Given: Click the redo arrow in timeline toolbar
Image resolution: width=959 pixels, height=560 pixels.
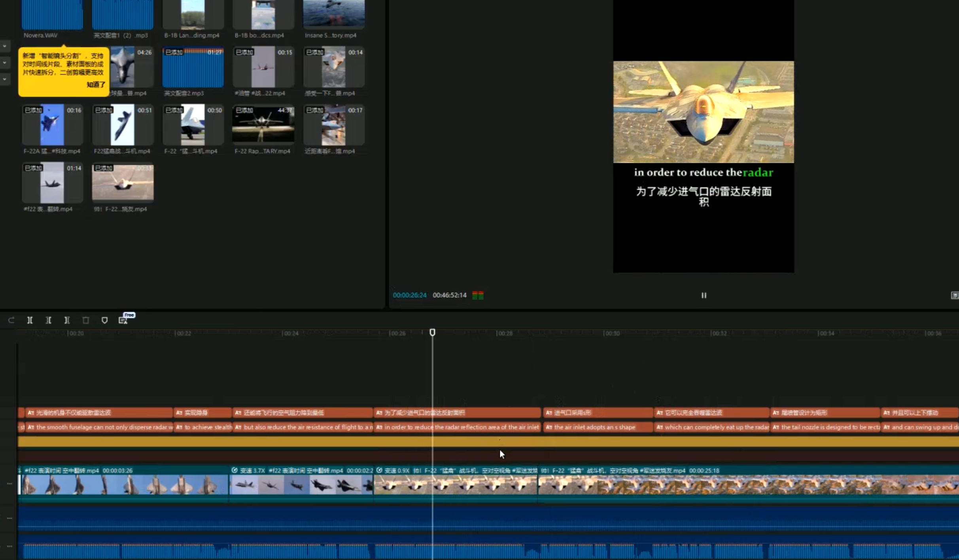Looking at the screenshot, I should (x=11, y=320).
